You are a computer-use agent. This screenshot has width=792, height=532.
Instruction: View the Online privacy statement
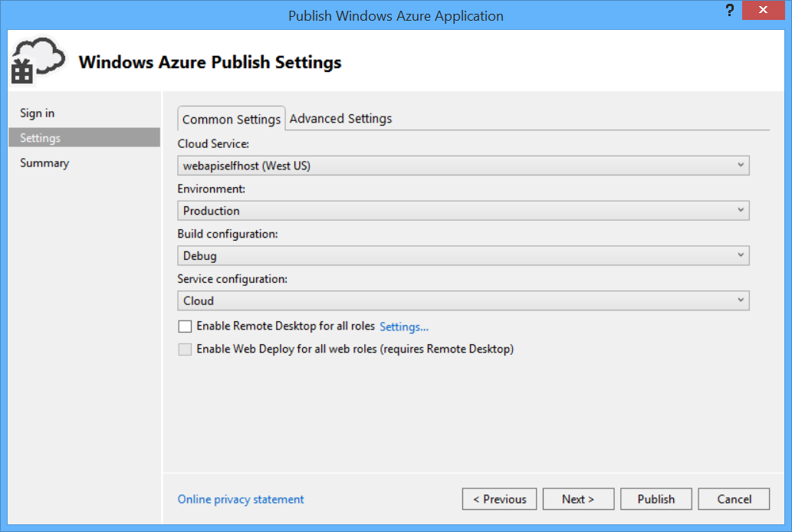pyautogui.click(x=240, y=499)
